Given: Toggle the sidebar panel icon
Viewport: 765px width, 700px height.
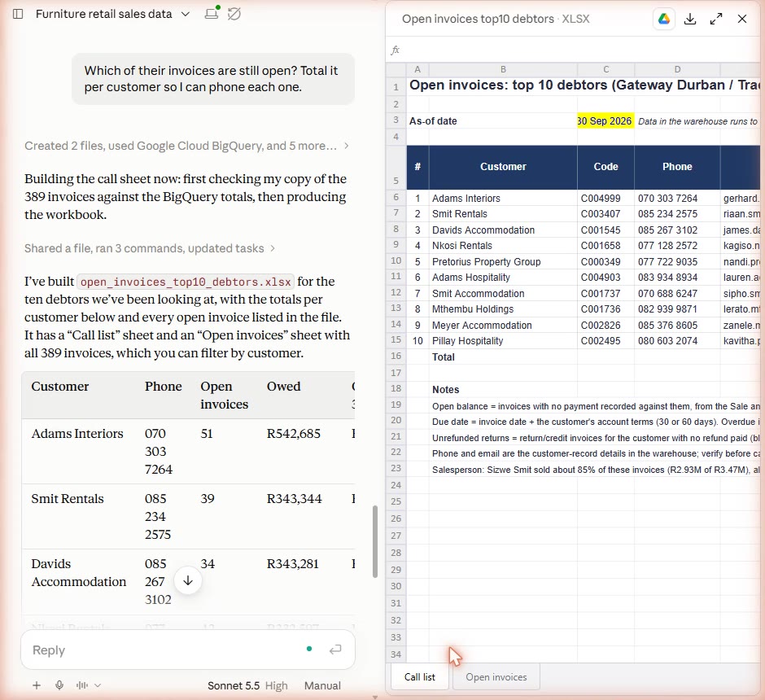Looking at the screenshot, I should pyautogui.click(x=18, y=14).
